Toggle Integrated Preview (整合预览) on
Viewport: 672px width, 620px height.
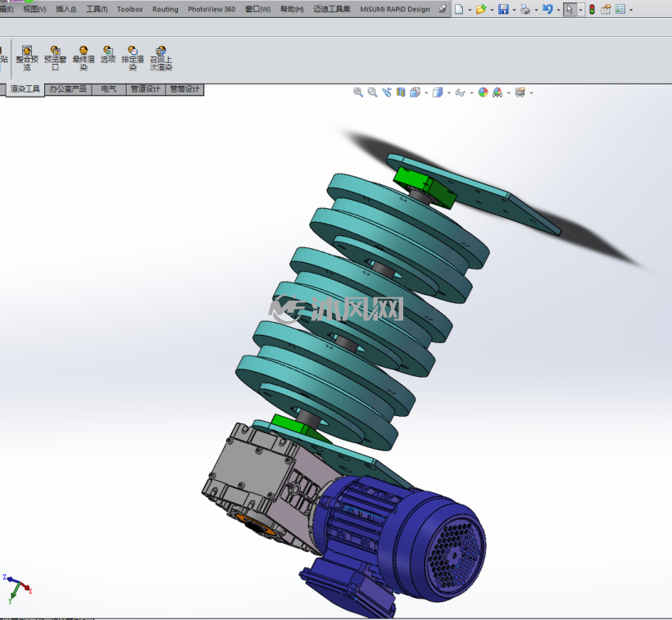pyautogui.click(x=27, y=58)
